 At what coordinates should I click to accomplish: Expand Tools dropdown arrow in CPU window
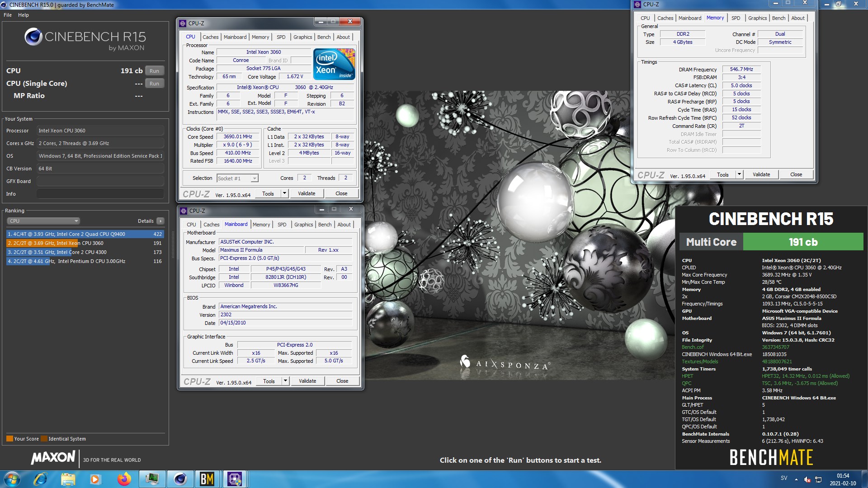click(x=284, y=193)
